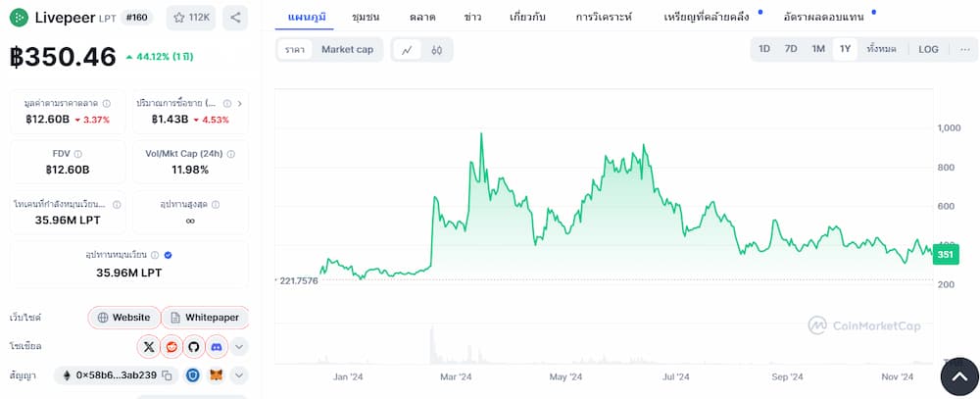Viewport: 980px width, 399px height.
Task: Open info icon next to Vol/Mkt Cap (24h)
Action: coord(231,154)
